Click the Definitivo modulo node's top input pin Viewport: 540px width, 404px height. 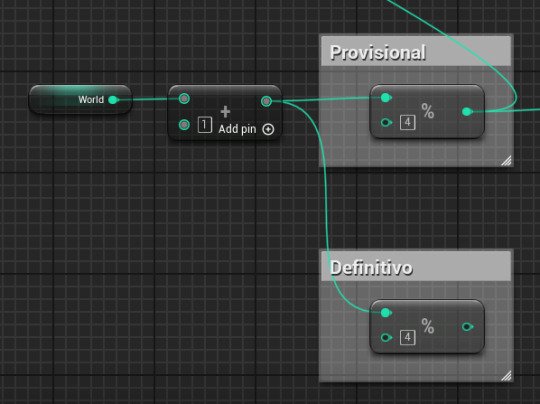[x=386, y=313]
